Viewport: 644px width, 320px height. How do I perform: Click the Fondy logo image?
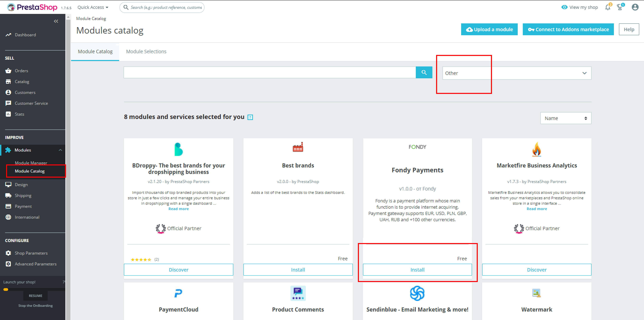coord(417,147)
